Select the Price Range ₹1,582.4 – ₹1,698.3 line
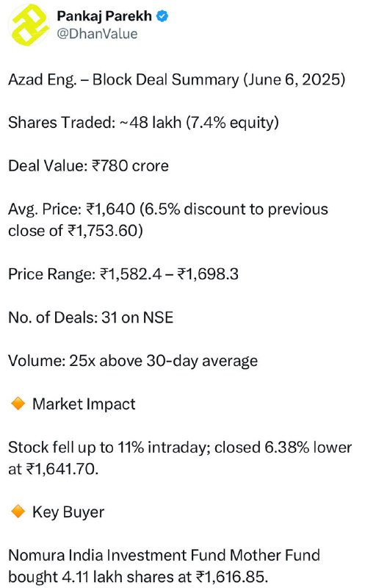 (123, 274)
